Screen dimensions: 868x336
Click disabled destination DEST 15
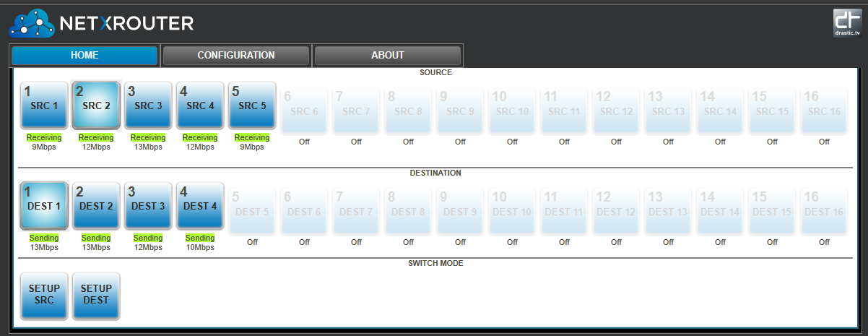[x=772, y=211]
